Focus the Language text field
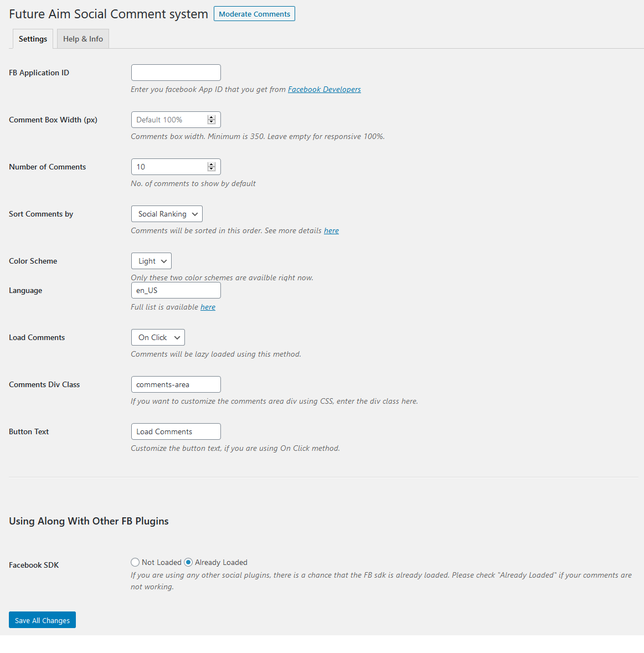 pyautogui.click(x=176, y=290)
